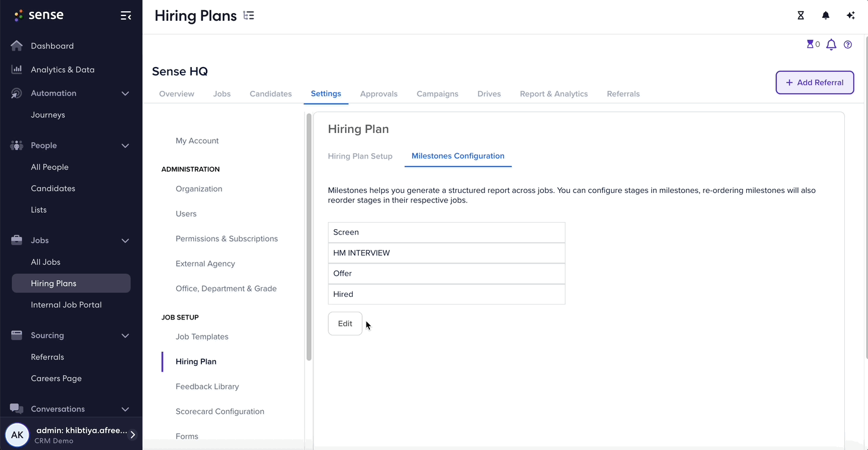Collapse the Automation section chevron
868x450 pixels.
pos(125,93)
